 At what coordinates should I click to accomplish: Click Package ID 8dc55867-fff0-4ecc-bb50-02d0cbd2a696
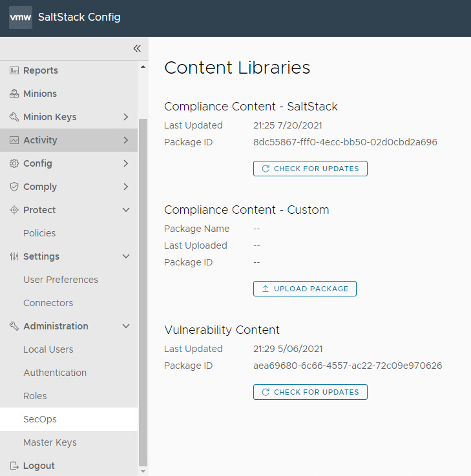pyautogui.click(x=345, y=142)
